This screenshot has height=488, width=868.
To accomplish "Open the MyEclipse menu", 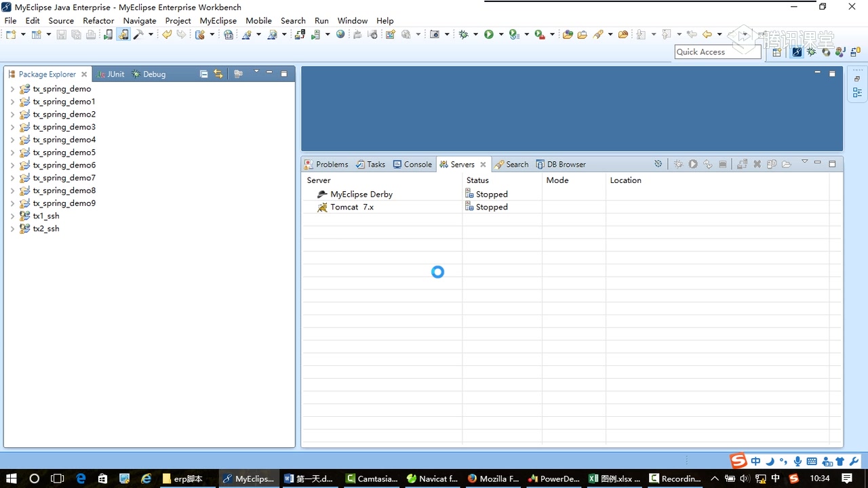I will [x=218, y=20].
